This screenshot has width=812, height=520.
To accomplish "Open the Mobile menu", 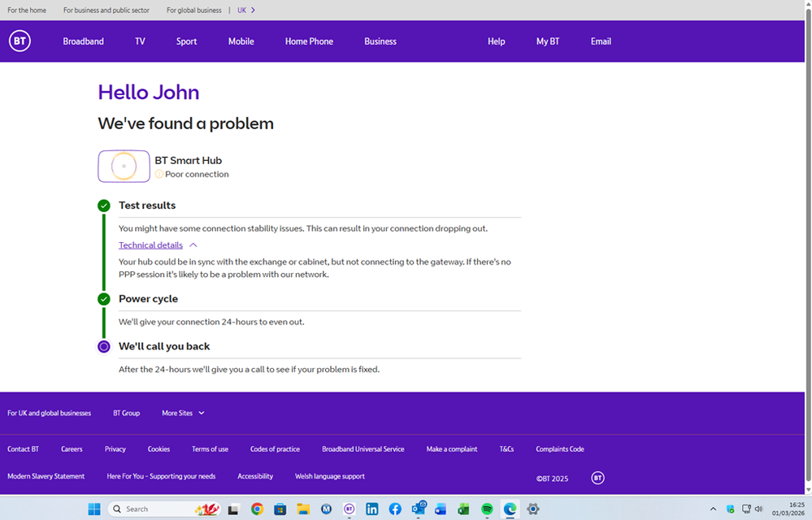I will pos(241,41).
